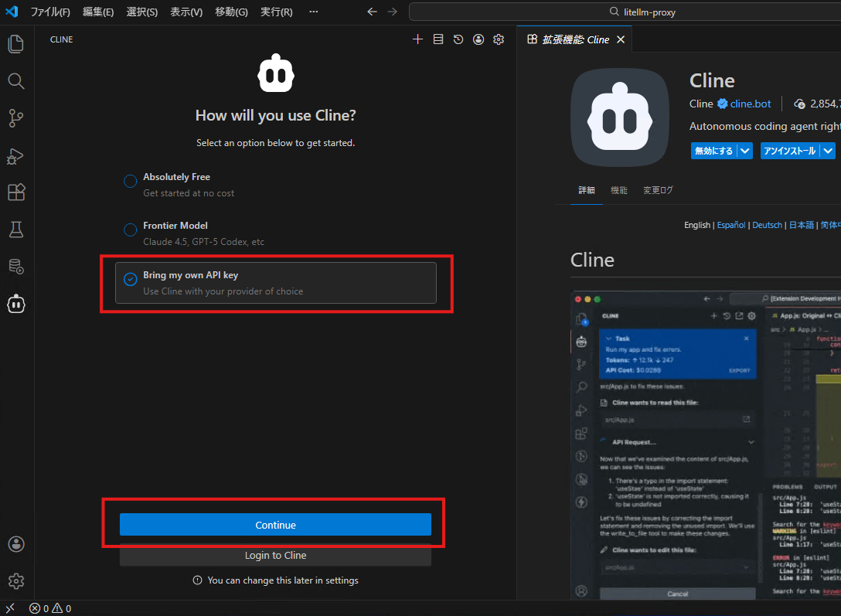Image resolution: width=841 pixels, height=616 pixels.
Task: Open Cline task history icon
Action: click(458, 39)
